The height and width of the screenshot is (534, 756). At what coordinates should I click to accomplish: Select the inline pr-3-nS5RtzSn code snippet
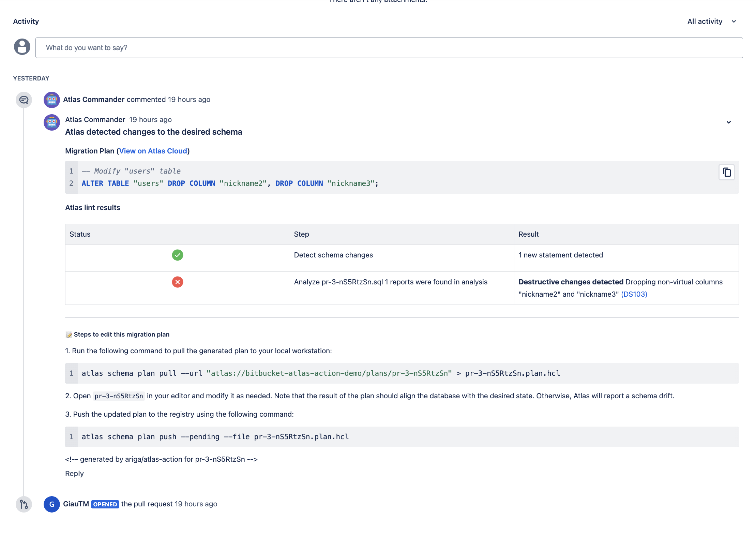[x=119, y=396]
